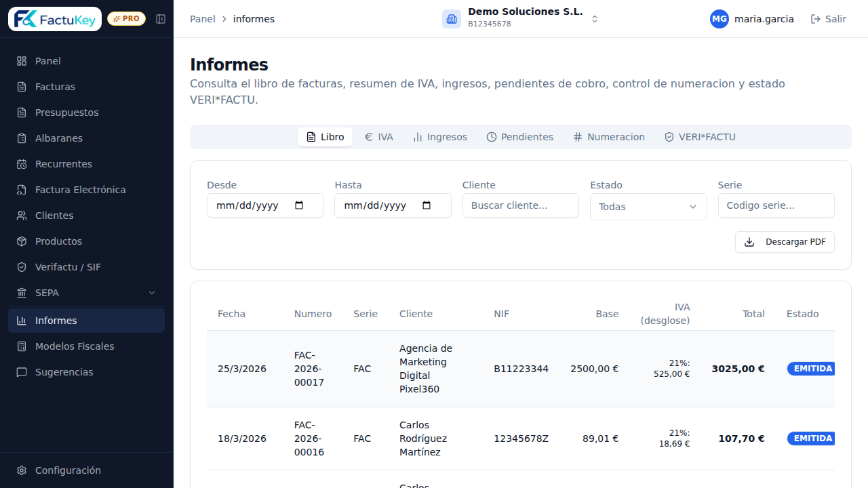Click invoice number FAC-2026-00017
The image size is (868, 488).
point(309,369)
